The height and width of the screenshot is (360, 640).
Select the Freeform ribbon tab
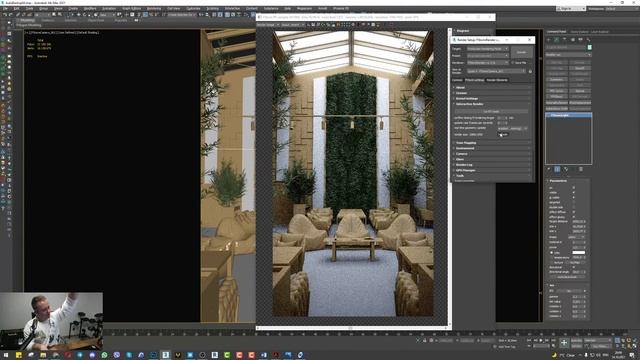point(47,20)
